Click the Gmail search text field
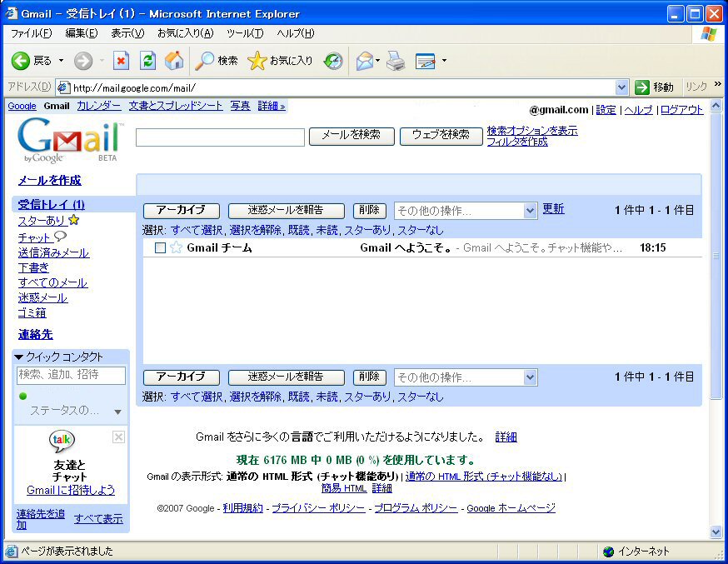This screenshot has width=728, height=564. 220,137
